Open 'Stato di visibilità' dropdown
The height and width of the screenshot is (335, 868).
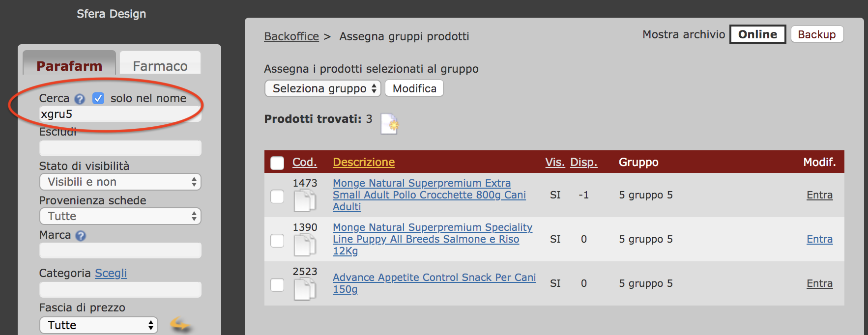click(x=120, y=182)
